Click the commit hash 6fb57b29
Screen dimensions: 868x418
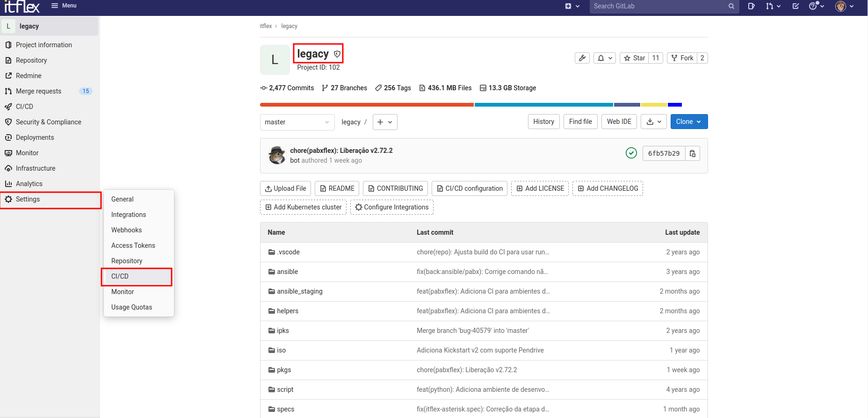(664, 153)
